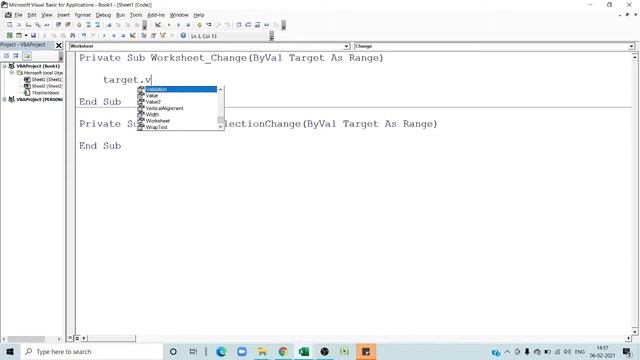Click the View Object icon in the Project pane
This screenshot has height=360, width=640.
16,56
